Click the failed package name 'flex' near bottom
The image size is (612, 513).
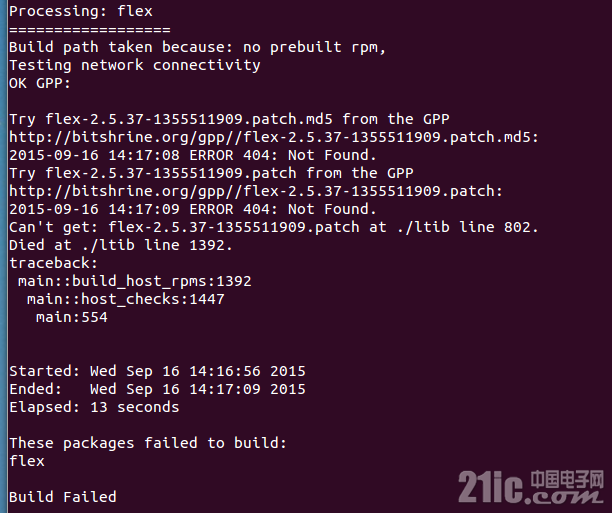click(27, 461)
